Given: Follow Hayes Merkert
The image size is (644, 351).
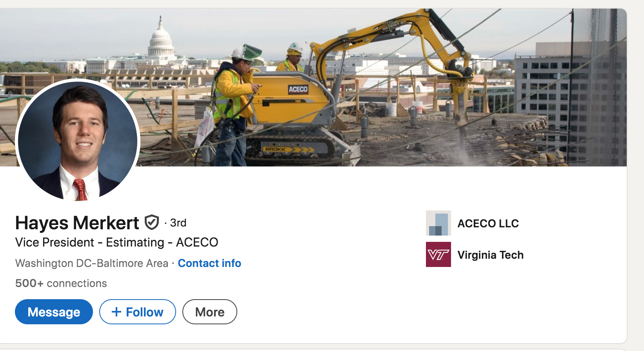Looking at the screenshot, I should click(x=138, y=312).
